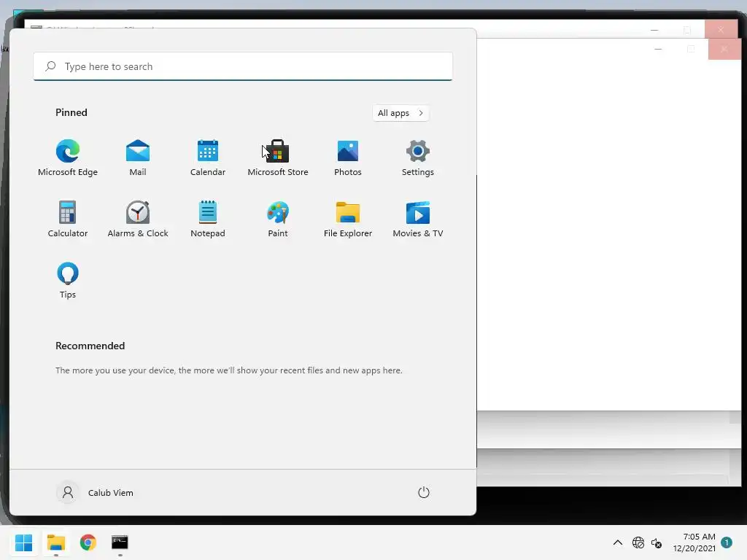Open network status icon in tray

(x=638, y=542)
